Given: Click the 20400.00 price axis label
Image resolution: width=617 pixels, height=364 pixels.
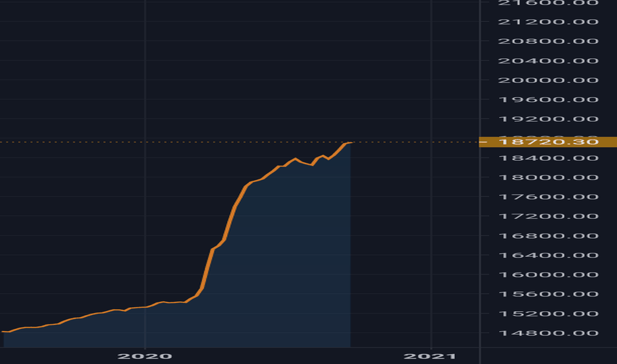Looking at the screenshot, I should tap(548, 61).
